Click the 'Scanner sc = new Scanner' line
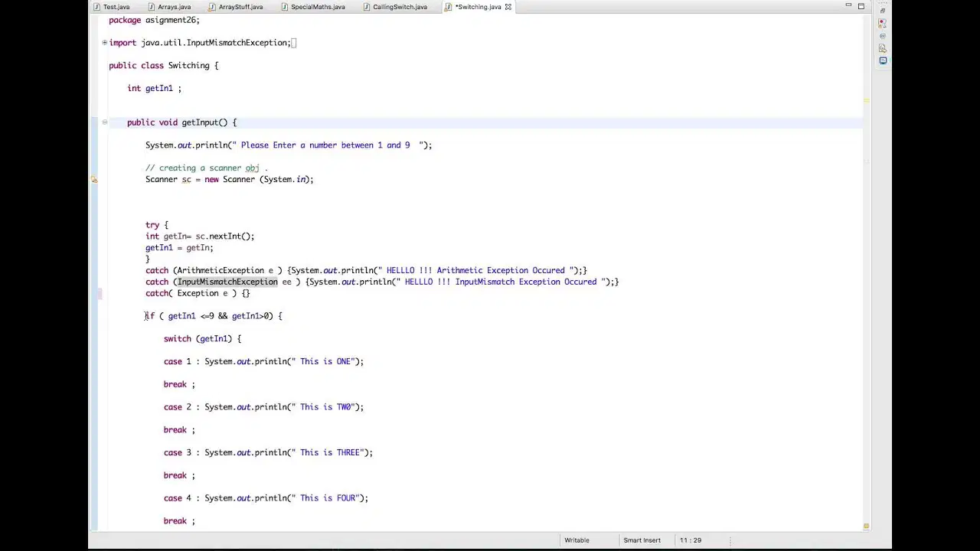 (x=229, y=180)
